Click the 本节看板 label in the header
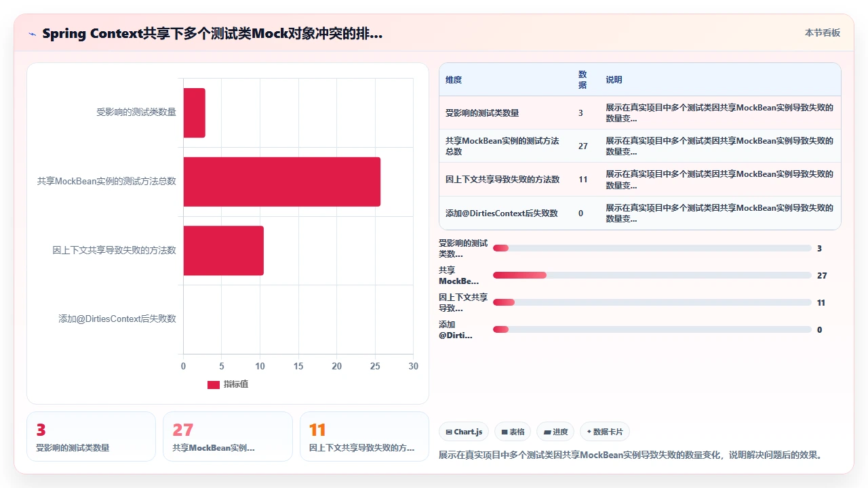 (x=823, y=33)
